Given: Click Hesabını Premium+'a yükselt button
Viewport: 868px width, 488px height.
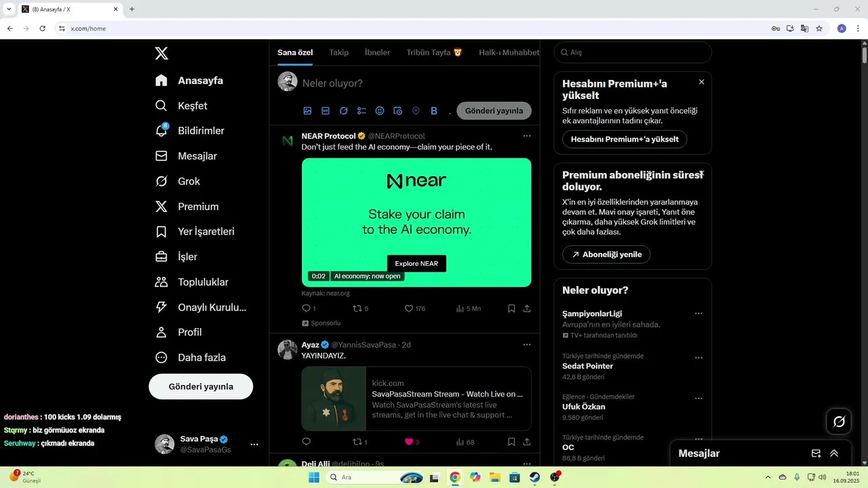Looking at the screenshot, I should pyautogui.click(x=625, y=139).
